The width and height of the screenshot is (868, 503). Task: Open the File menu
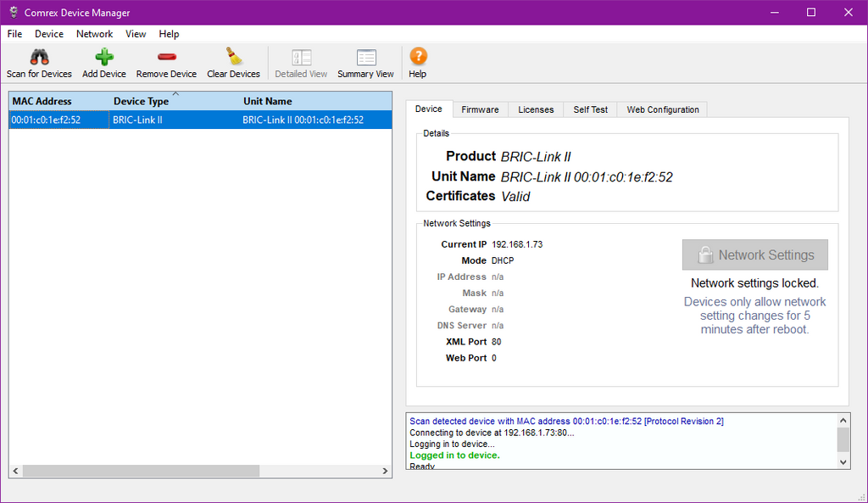[15, 34]
